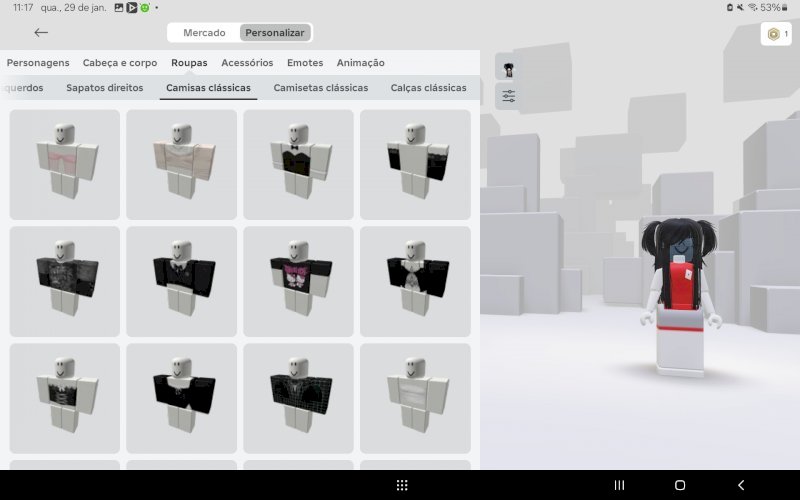Tap the back arrow icon
Screen dimensions: 800x500
tap(41, 33)
